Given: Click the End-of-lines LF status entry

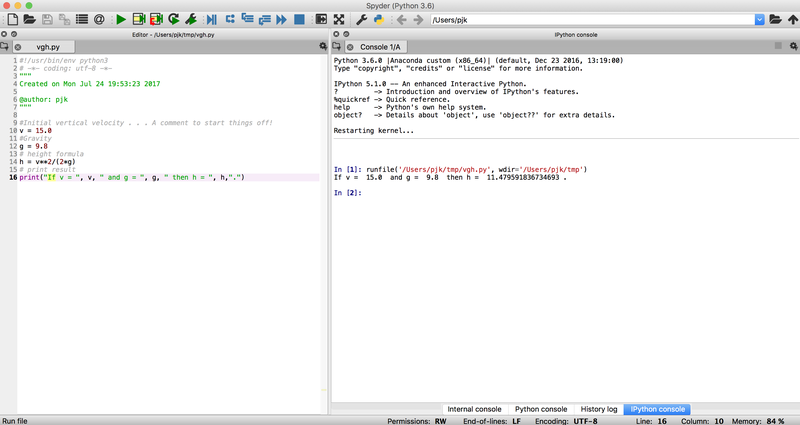Looking at the screenshot, I should 492,421.
